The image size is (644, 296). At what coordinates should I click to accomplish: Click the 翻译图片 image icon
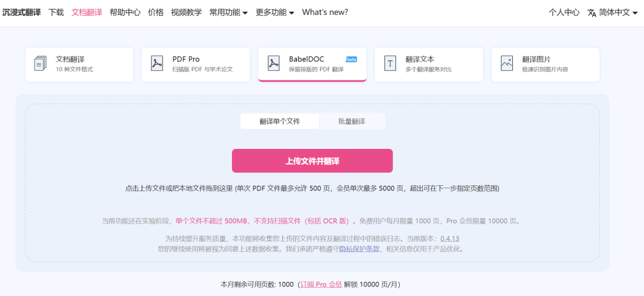tap(507, 64)
